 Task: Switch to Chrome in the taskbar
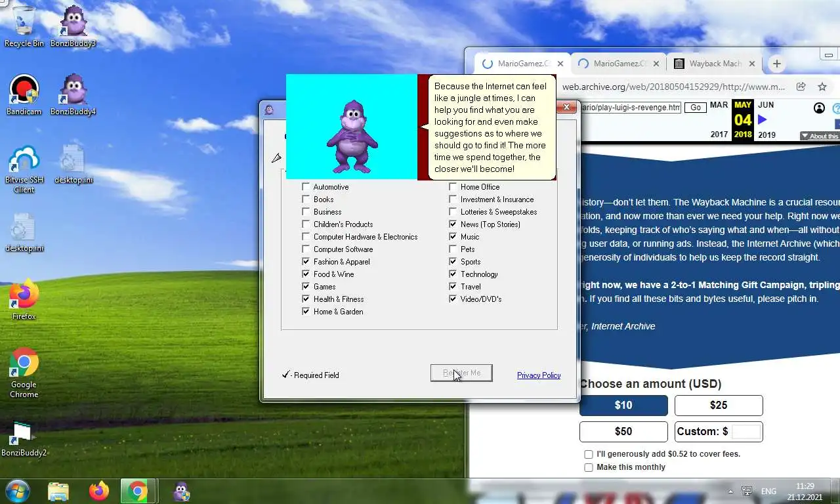click(138, 491)
